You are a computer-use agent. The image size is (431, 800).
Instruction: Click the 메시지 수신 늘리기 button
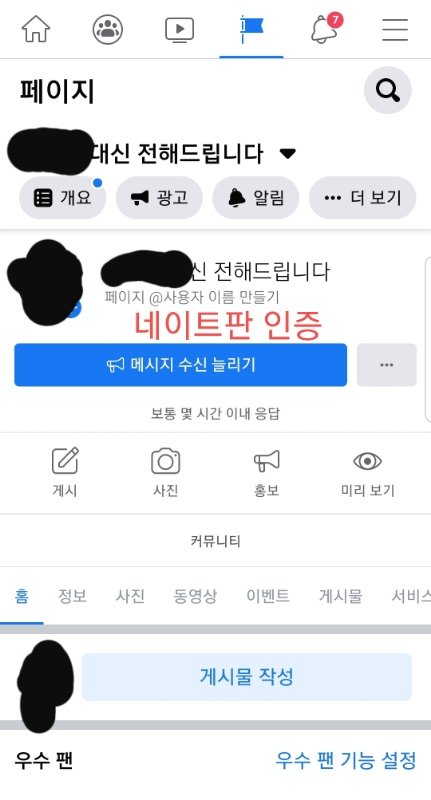(x=181, y=365)
